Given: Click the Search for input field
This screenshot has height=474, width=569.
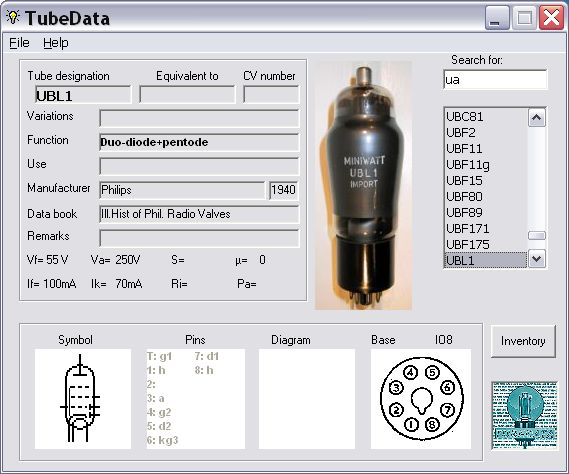Looking at the screenshot, I should coord(495,79).
